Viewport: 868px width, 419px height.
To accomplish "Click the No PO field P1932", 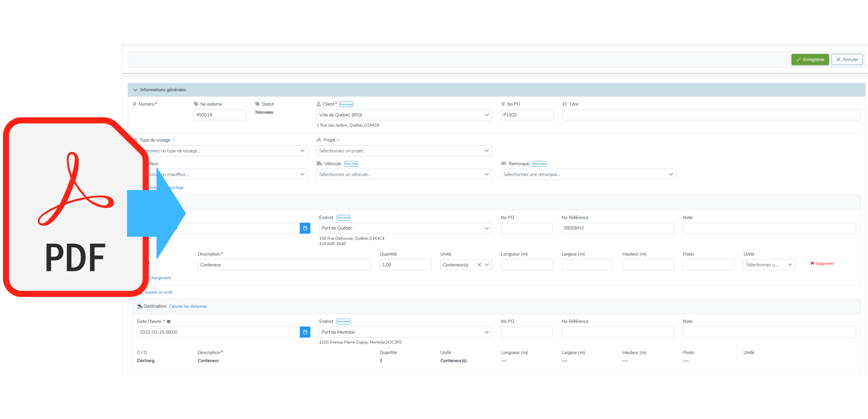I will click(x=527, y=115).
